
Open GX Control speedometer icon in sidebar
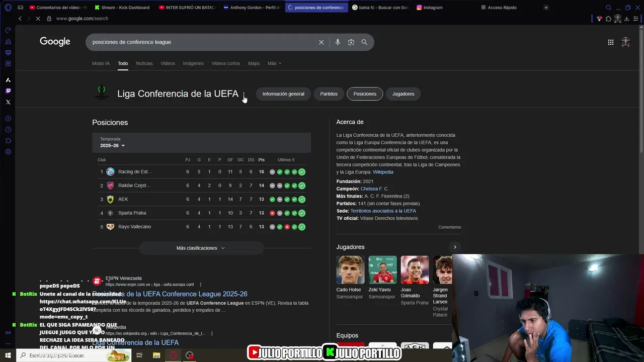(8, 30)
